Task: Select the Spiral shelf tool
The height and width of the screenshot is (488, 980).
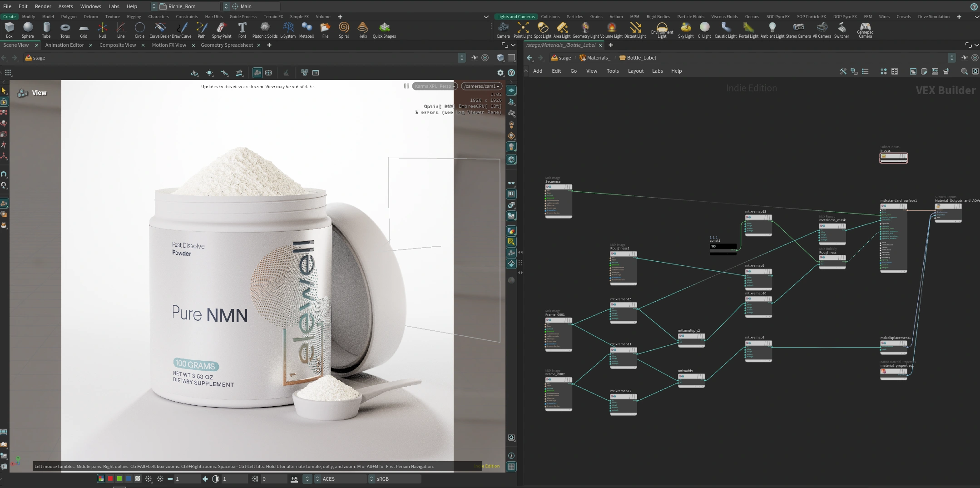Action: (x=344, y=30)
